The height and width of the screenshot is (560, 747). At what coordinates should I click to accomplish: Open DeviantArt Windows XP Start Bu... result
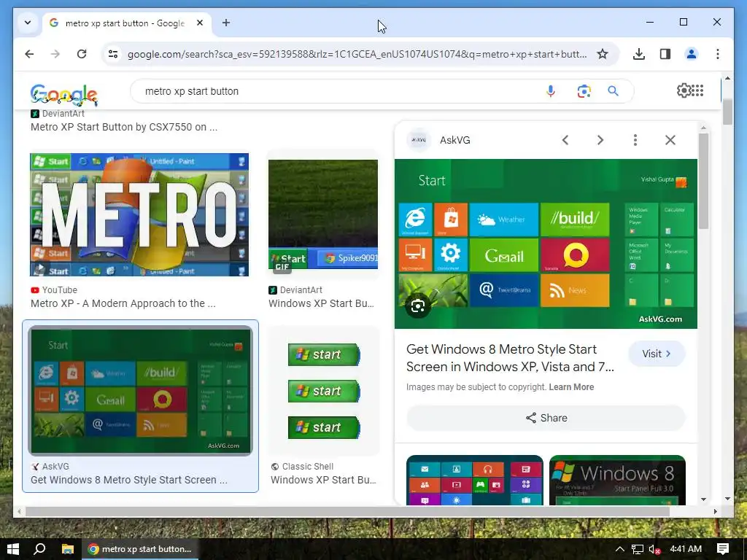coord(321,303)
